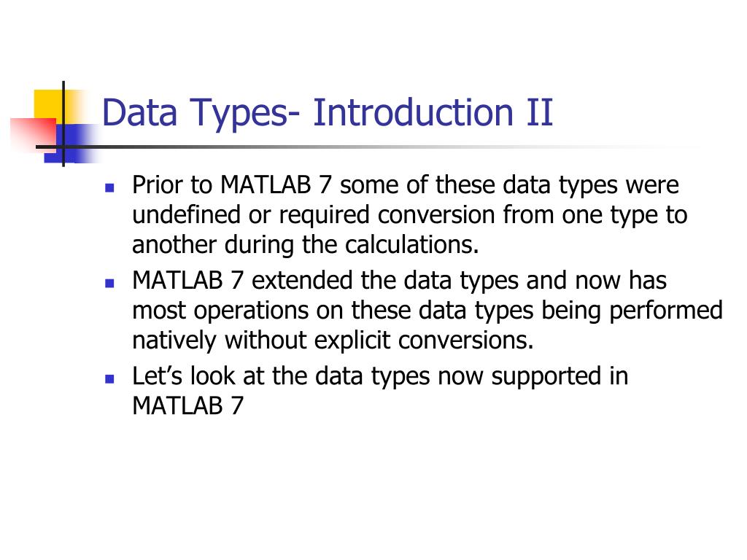Click the text 'Prior to MATLAB 7'
The image size is (747, 560).
coord(231,184)
